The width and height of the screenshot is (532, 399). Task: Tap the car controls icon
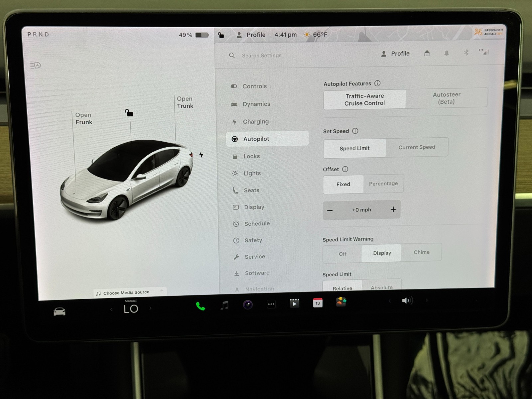60,312
